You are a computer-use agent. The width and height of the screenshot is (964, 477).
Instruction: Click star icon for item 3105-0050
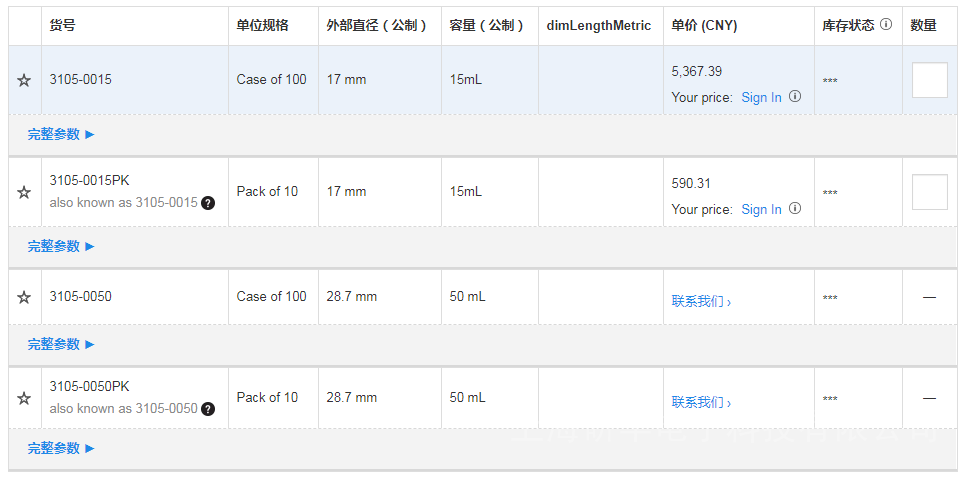(x=24, y=297)
